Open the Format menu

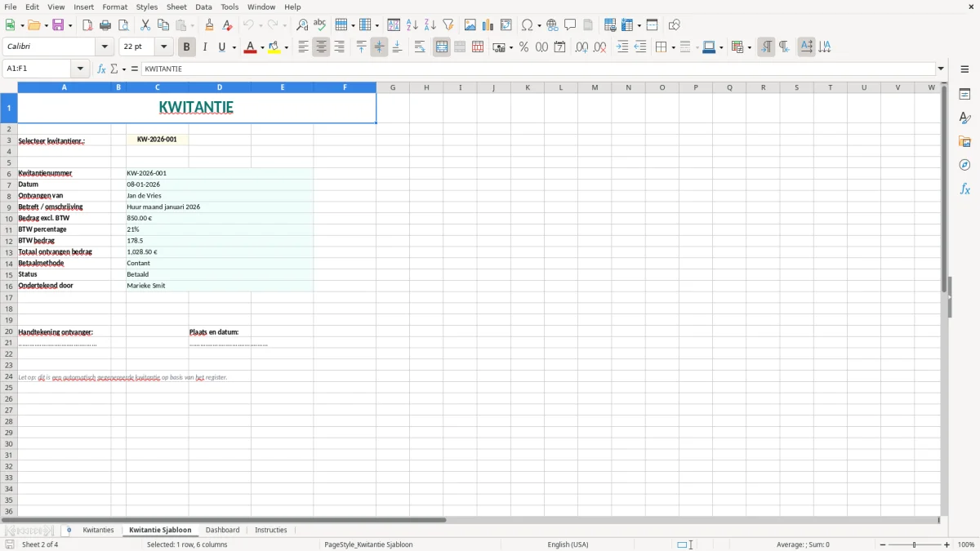tap(114, 7)
